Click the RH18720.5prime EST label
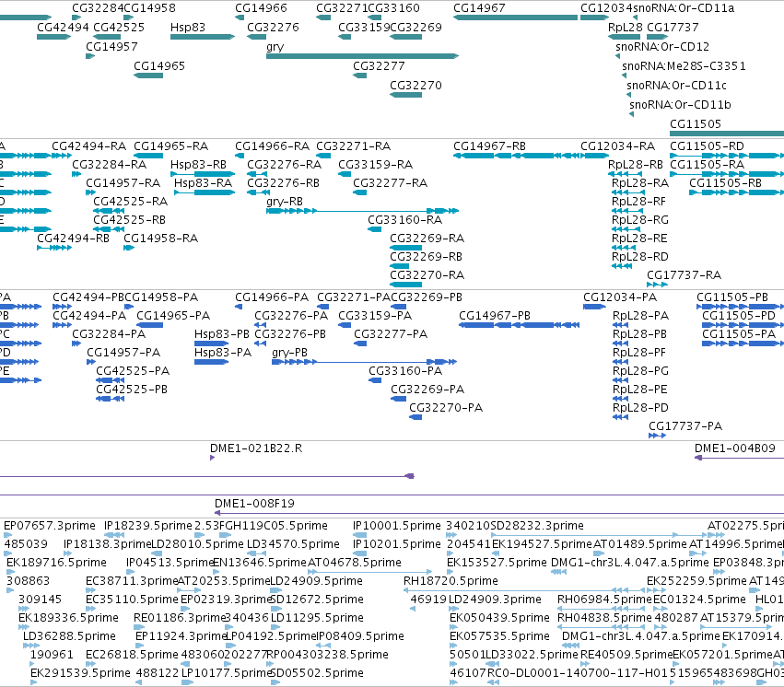The width and height of the screenshot is (784, 687). pyautogui.click(x=451, y=582)
